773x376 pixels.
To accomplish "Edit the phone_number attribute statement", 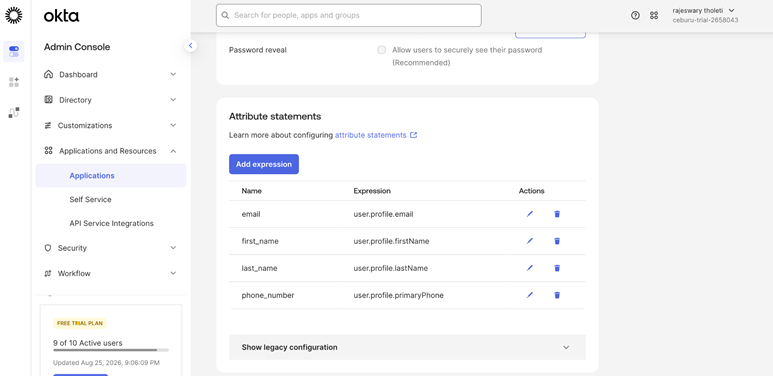I will (x=530, y=295).
